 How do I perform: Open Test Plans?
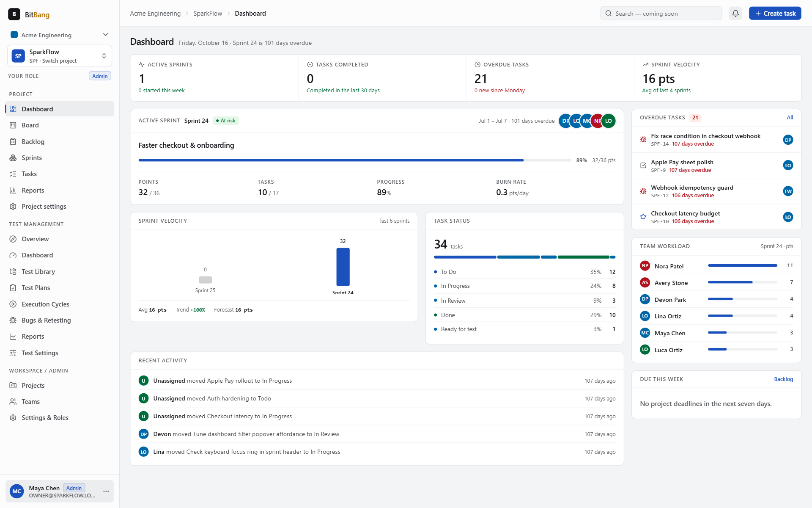(60, 288)
